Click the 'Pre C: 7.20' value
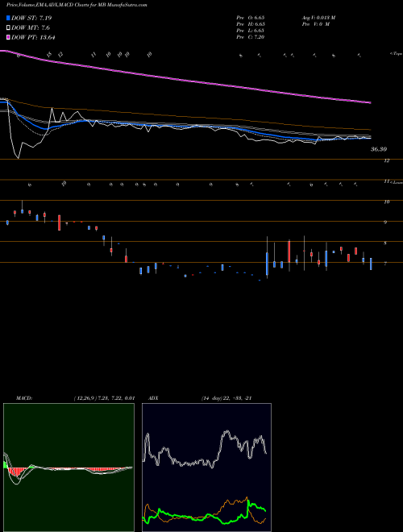The height and width of the screenshot is (532, 403). (x=251, y=37)
